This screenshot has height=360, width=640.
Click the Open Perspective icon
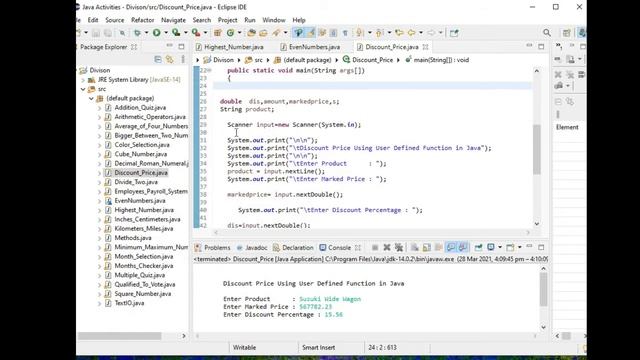coord(567,33)
